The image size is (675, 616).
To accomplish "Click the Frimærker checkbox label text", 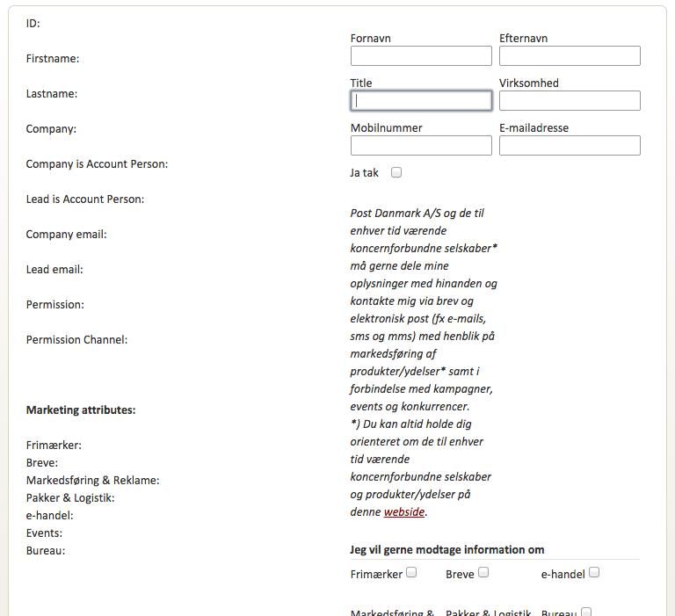I will click(376, 574).
